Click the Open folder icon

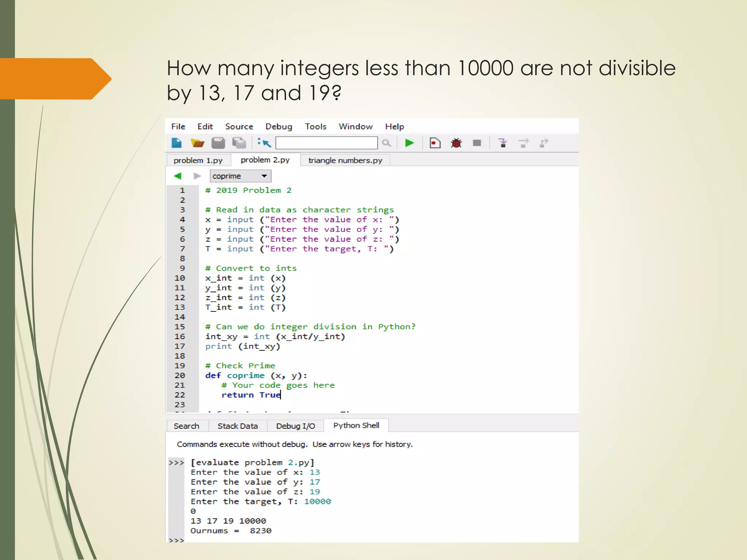pyautogui.click(x=197, y=143)
